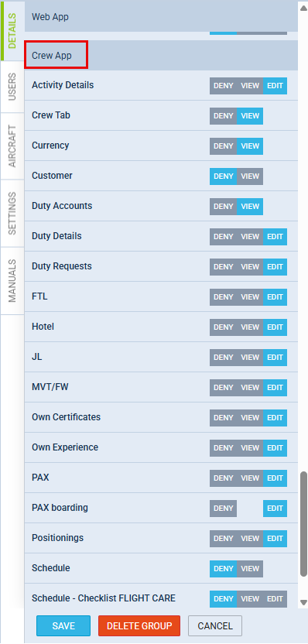
Task: Set PAX boarding to DENY
Action: click(x=224, y=509)
